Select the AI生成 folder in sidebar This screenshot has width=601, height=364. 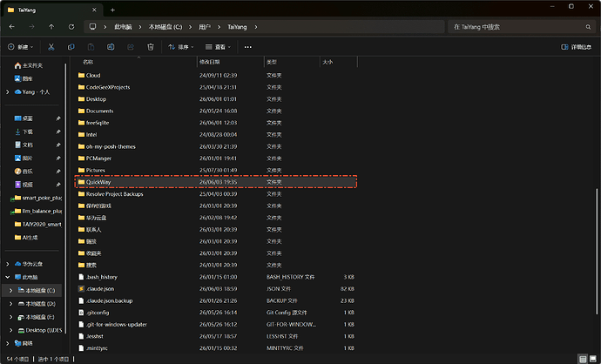(26, 238)
